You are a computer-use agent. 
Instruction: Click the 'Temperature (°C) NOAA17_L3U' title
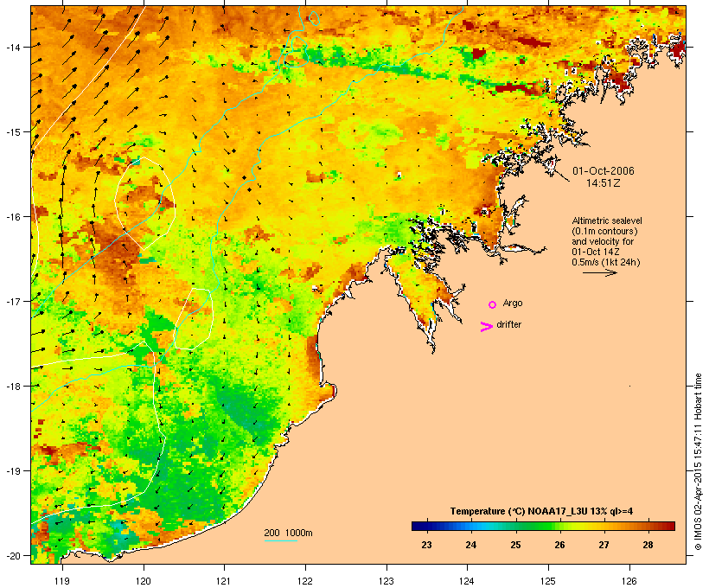(x=519, y=511)
